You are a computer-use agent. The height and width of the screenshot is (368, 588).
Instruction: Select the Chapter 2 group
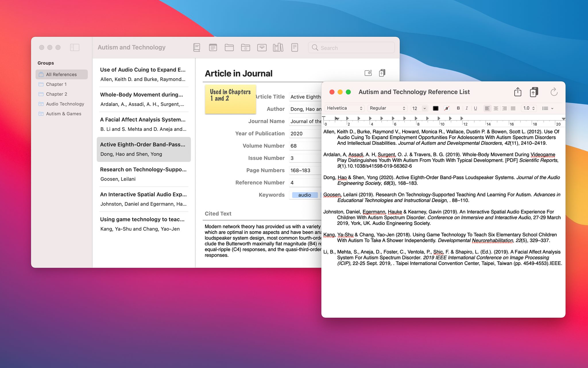click(57, 94)
